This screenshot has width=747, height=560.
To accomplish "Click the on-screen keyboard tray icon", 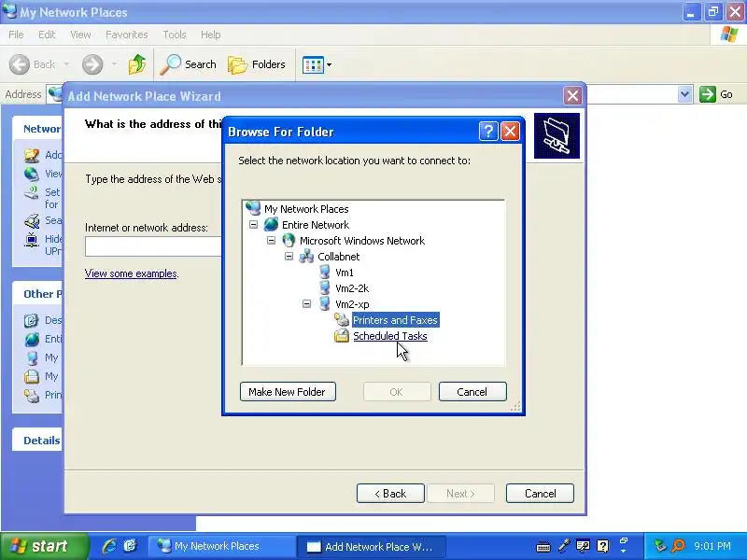I will 543,546.
